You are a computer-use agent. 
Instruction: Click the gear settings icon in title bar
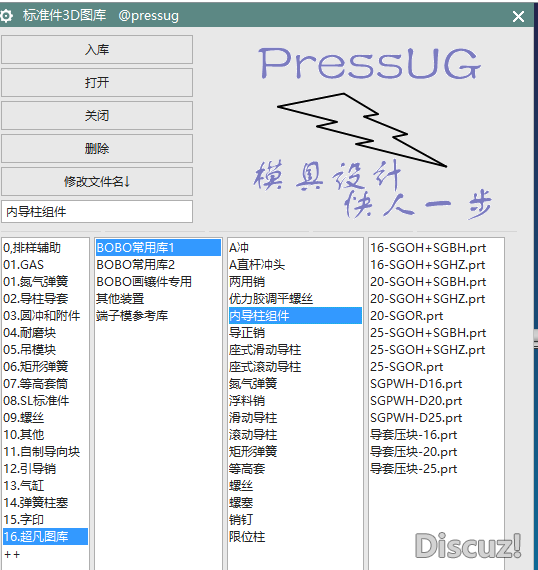point(6,16)
